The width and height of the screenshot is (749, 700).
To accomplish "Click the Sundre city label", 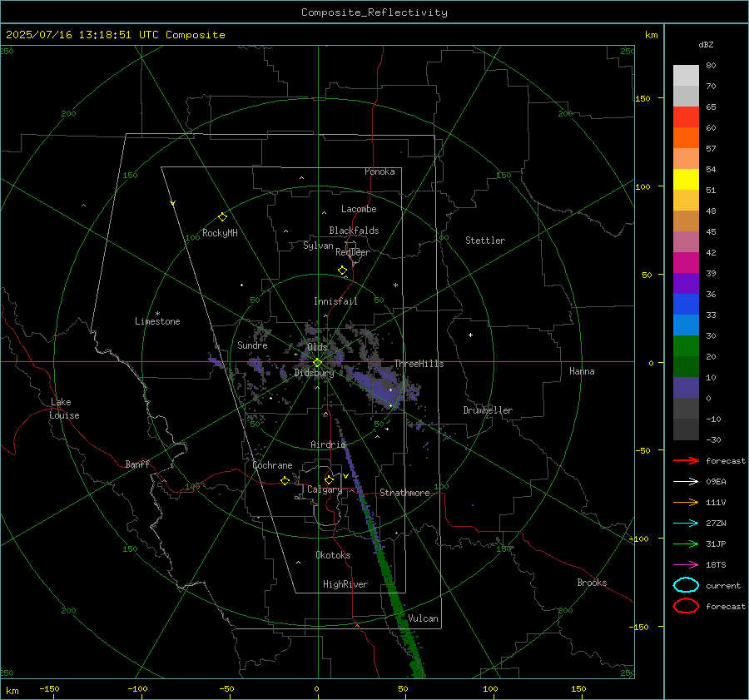I will coord(252,345).
